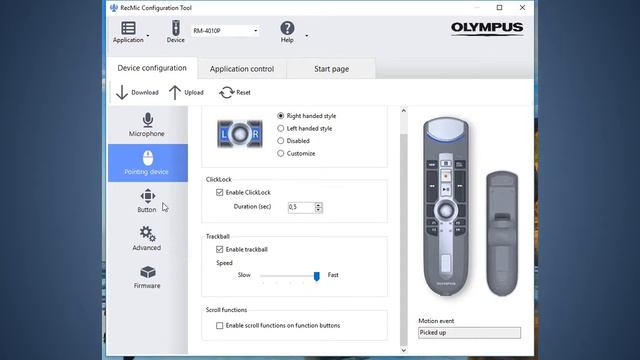The image size is (640, 360).
Task: Open the Firmware section
Action: (x=147, y=277)
